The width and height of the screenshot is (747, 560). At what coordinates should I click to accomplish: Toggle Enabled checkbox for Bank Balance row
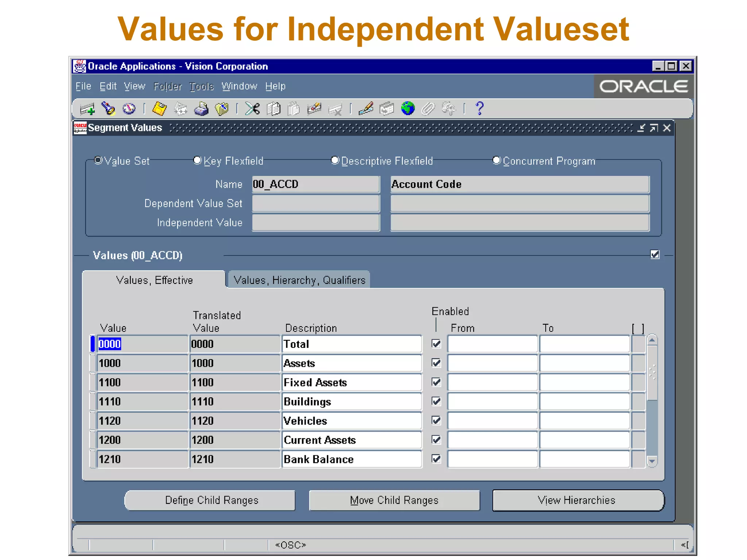click(436, 459)
